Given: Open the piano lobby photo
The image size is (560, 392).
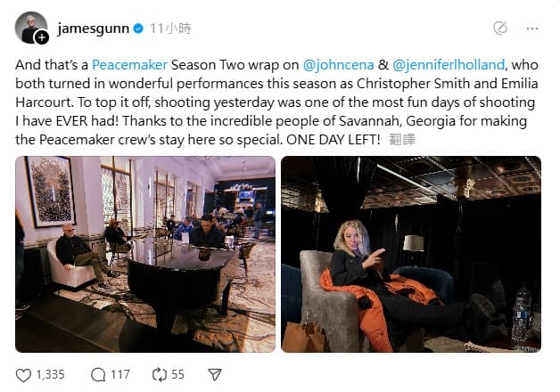Looking at the screenshot, I should 145,254.
